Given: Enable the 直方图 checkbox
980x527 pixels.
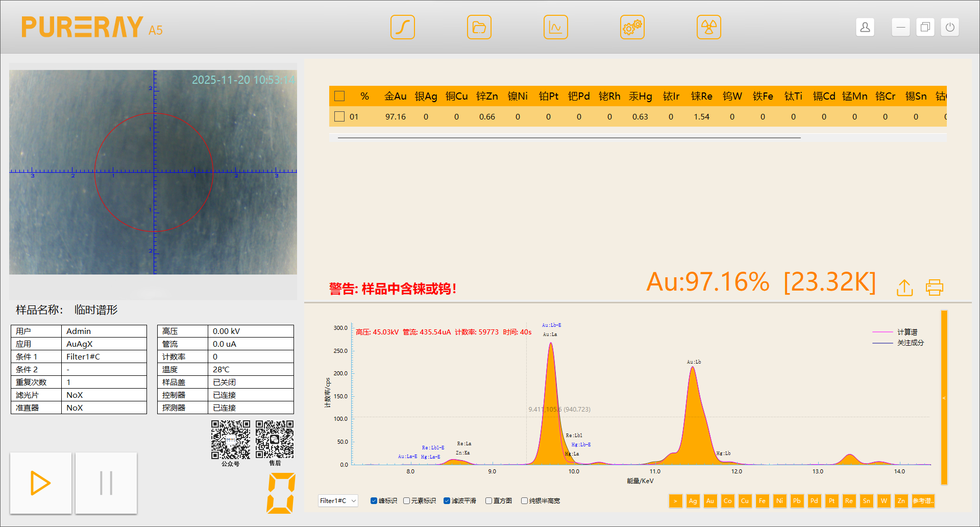Looking at the screenshot, I should [488, 501].
